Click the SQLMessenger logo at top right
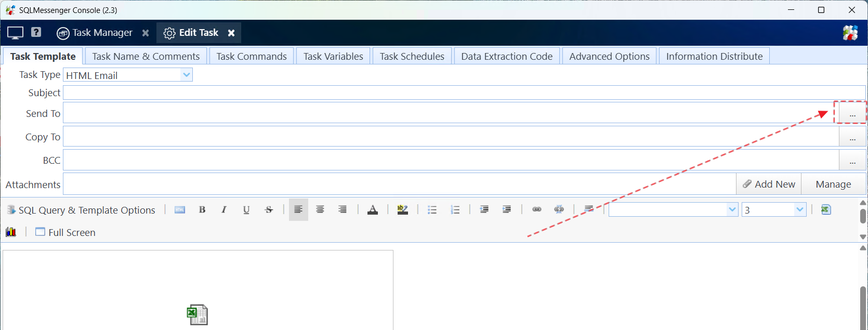This screenshot has height=330, width=868. [x=850, y=33]
